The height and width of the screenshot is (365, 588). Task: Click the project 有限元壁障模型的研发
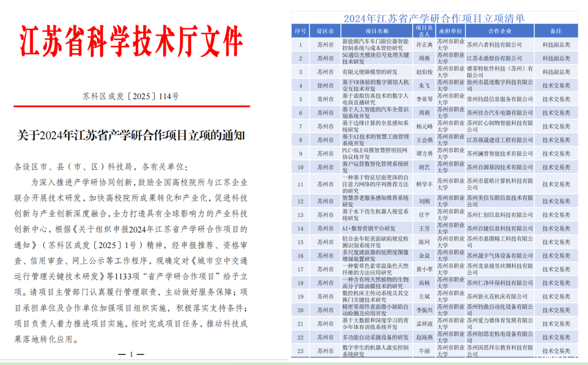(369, 72)
